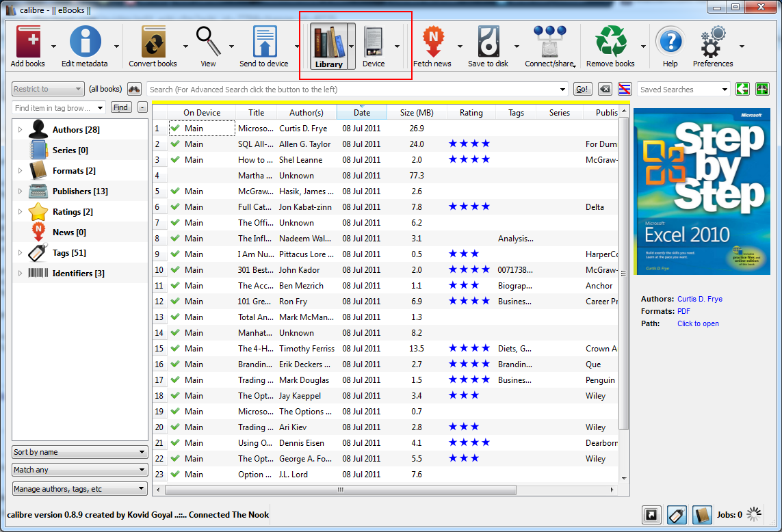
Task: Clear the search with the reset icon
Action: coord(605,90)
